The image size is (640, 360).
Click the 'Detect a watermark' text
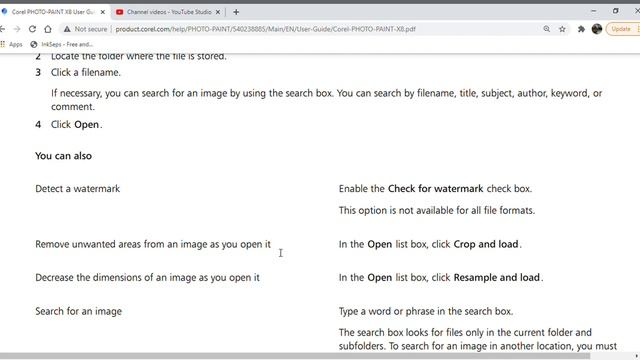click(x=78, y=189)
